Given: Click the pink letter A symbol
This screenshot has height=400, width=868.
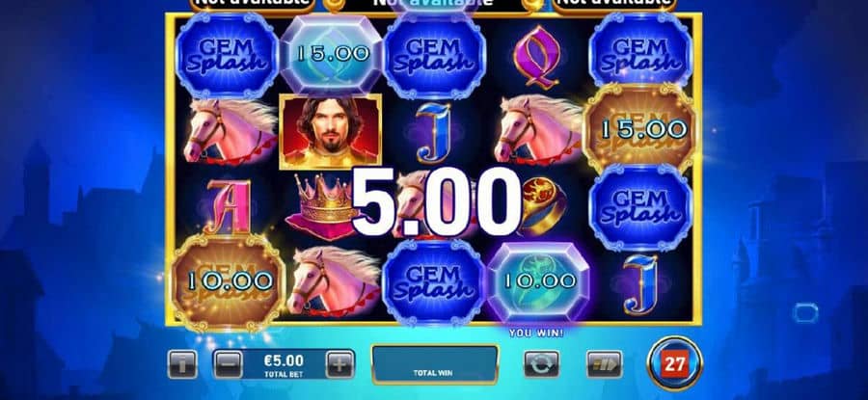Looking at the screenshot, I should 228,206.
